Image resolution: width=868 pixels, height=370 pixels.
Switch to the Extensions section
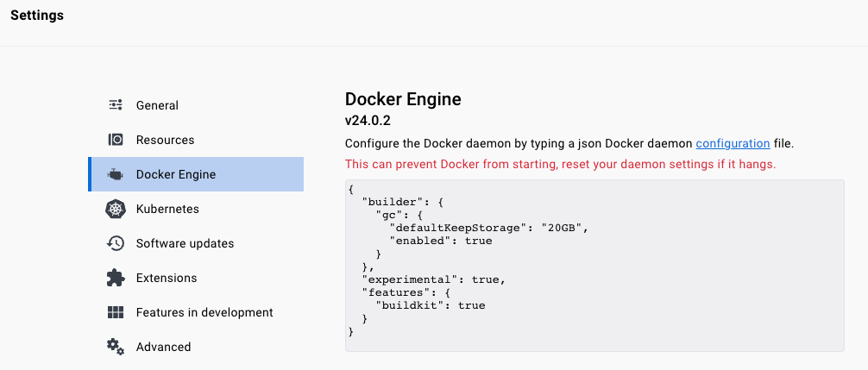196,278
